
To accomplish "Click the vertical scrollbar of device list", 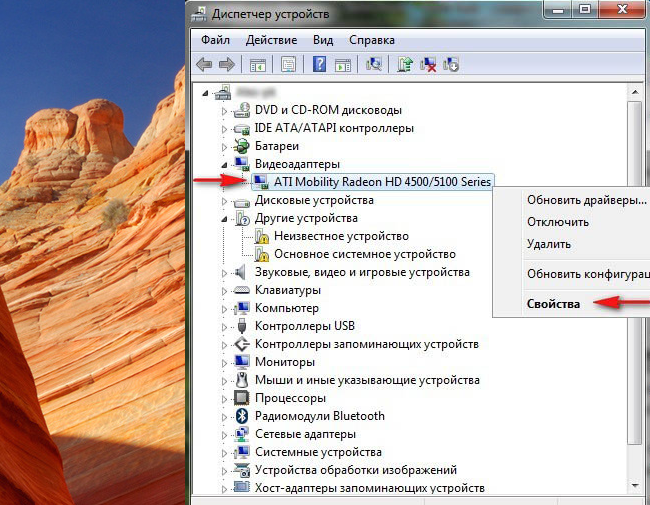I will tap(634, 300).
